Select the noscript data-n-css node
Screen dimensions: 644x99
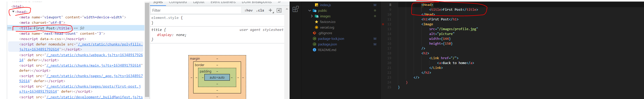click(53, 39)
